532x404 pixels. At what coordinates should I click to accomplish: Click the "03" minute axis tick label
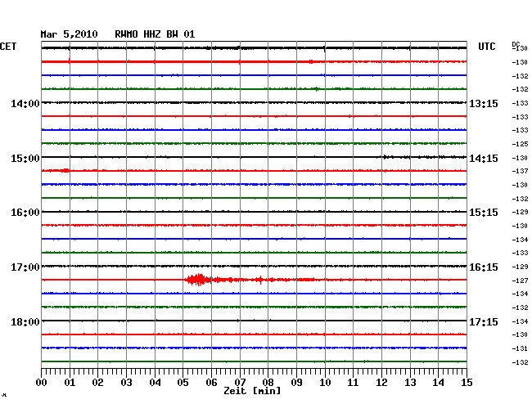click(x=126, y=383)
